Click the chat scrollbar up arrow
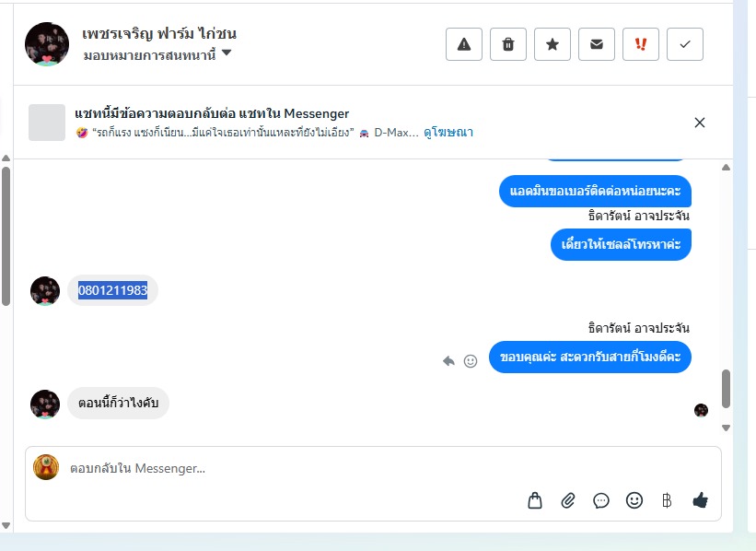 726,168
